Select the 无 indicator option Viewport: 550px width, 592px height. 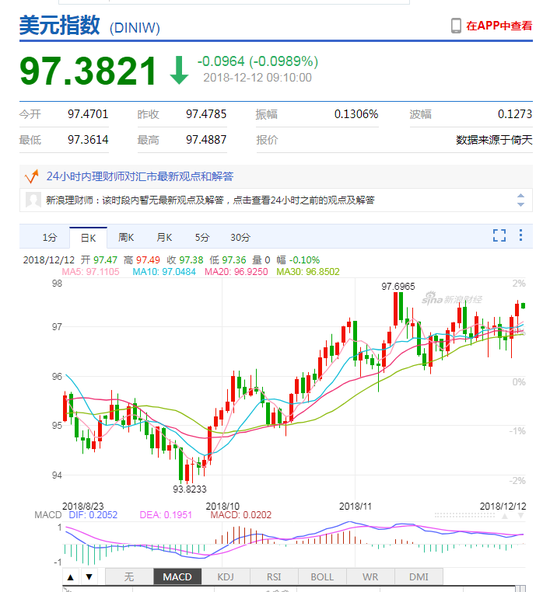click(x=129, y=577)
